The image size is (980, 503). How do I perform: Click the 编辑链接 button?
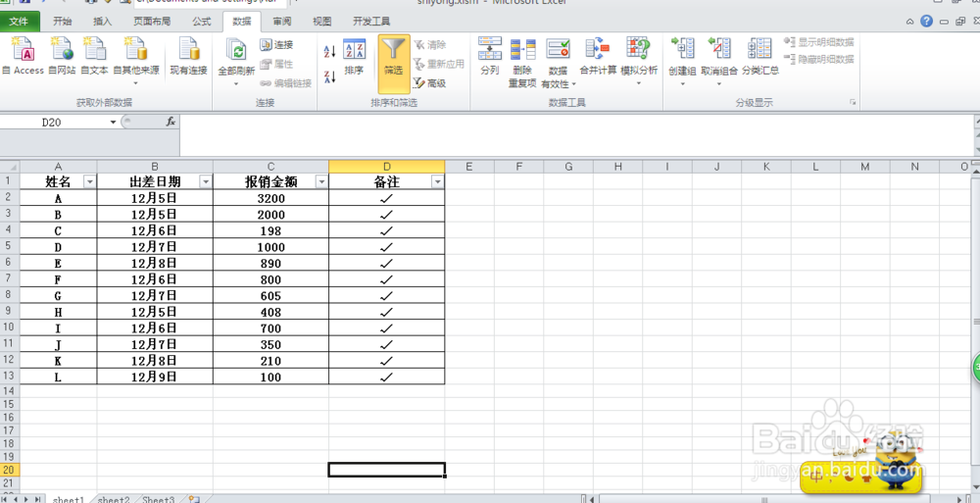(x=285, y=83)
